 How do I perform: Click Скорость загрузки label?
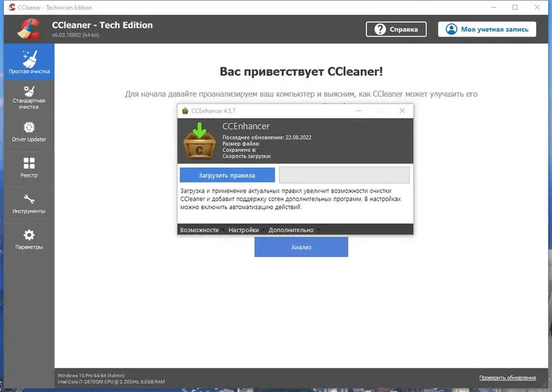pos(246,156)
